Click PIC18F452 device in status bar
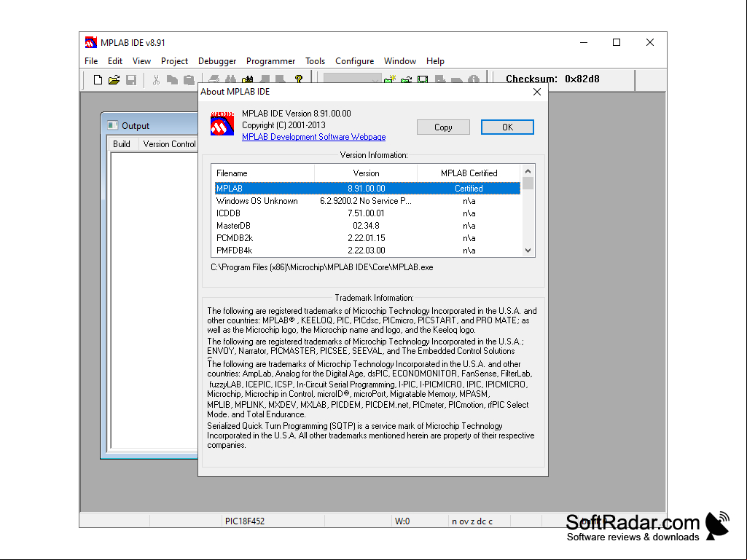 tap(245, 521)
